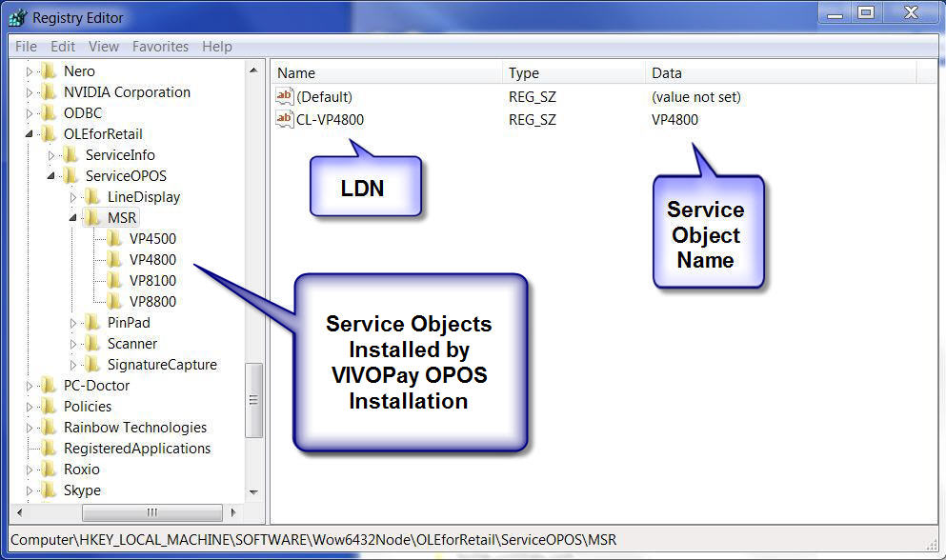
Task: Expand the Roxio key arrow
Action: [x=29, y=470]
